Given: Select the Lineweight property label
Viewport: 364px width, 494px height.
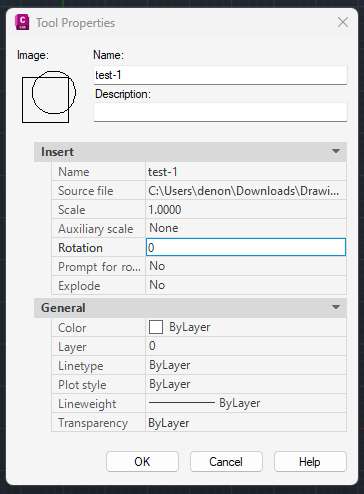Looking at the screenshot, I should click(x=87, y=404).
